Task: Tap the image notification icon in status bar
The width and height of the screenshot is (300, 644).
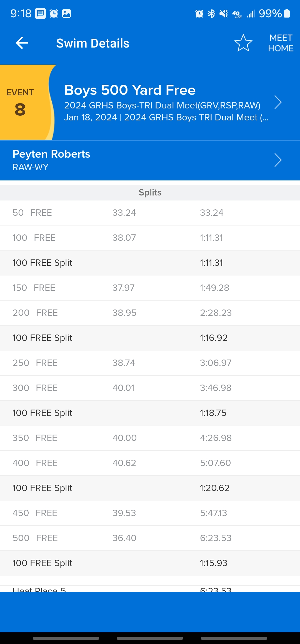Action: (66, 13)
